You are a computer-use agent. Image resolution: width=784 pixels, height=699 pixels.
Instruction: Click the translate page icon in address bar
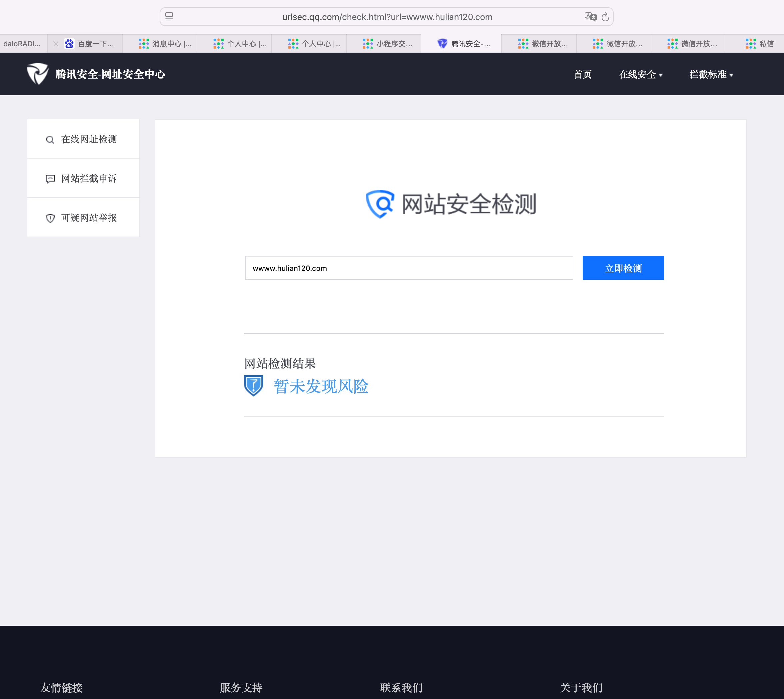(590, 17)
